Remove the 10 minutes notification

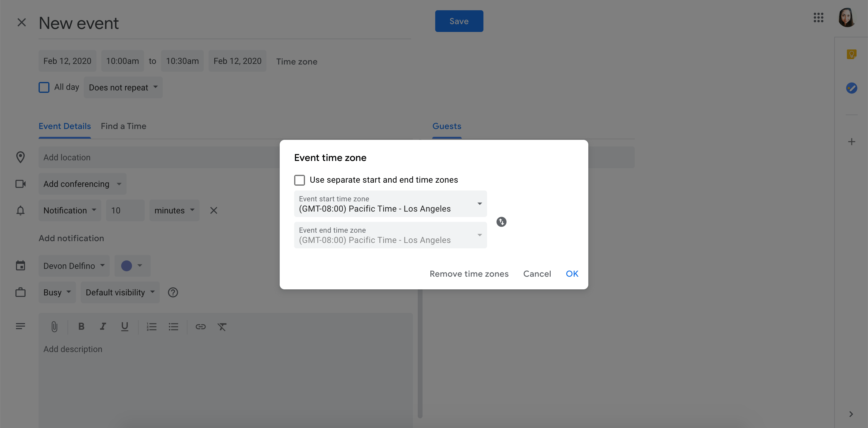[214, 210]
